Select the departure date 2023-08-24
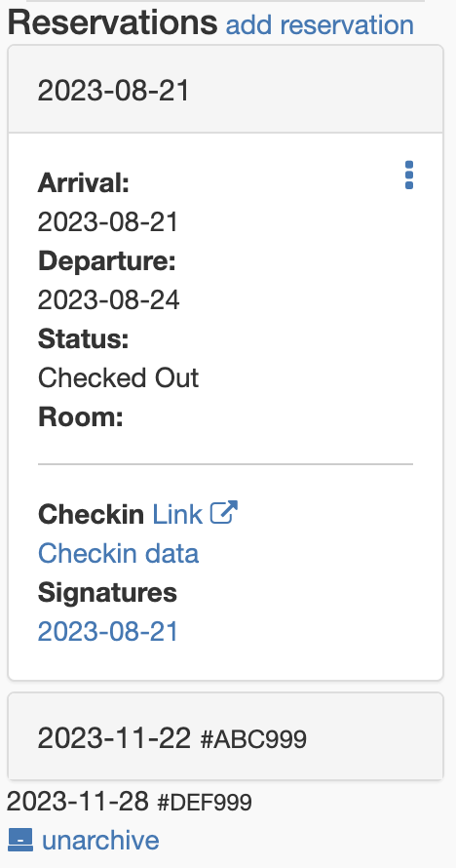456x868 pixels. pyautogui.click(x=108, y=300)
